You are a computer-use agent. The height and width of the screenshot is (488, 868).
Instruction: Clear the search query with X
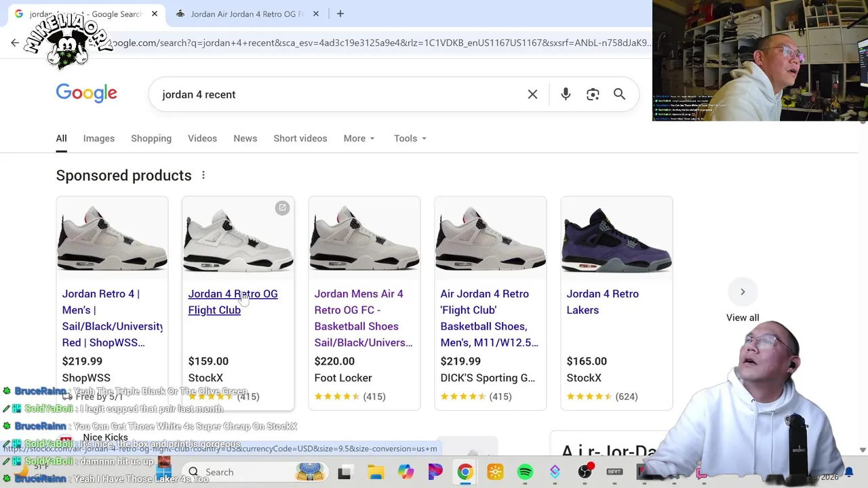532,94
